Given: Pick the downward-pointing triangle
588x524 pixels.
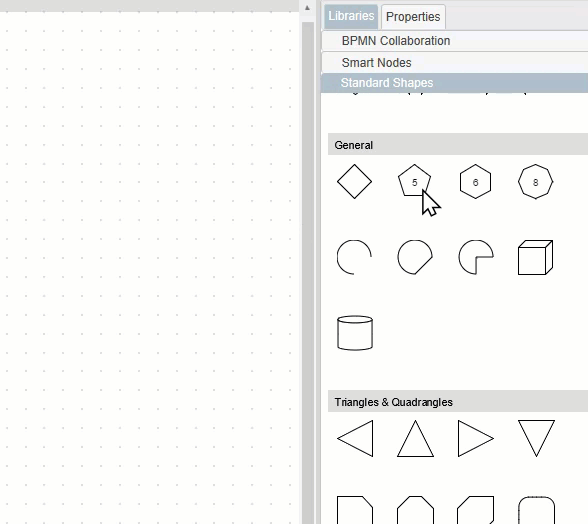Looking at the screenshot, I should (536, 438).
